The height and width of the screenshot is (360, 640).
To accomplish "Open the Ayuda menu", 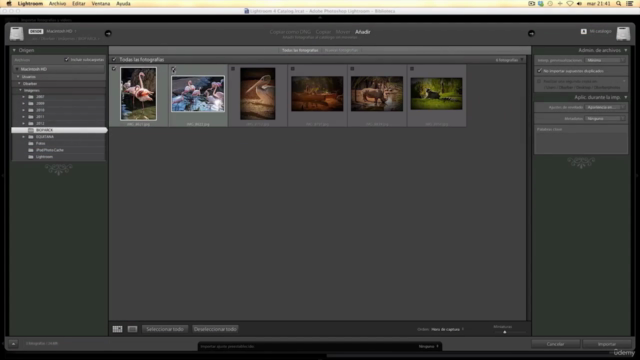I will pyautogui.click(x=123, y=4).
